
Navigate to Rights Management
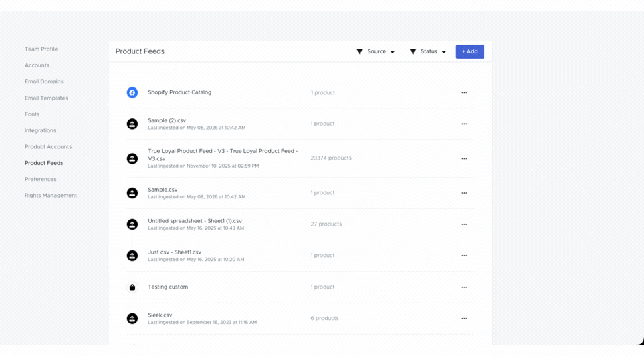[51, 196]
